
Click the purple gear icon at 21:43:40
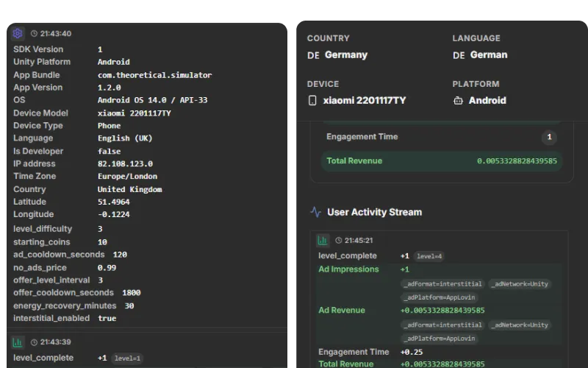click(17, 33)
